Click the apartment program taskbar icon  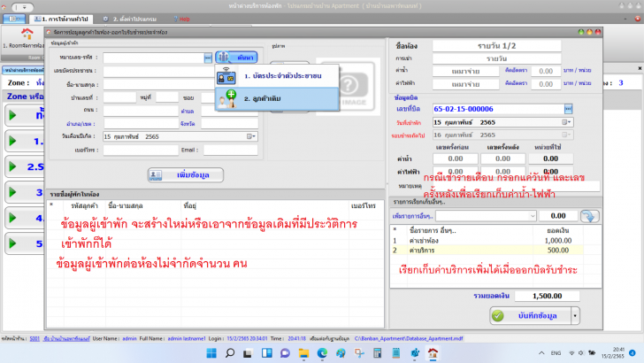[433, 353]
